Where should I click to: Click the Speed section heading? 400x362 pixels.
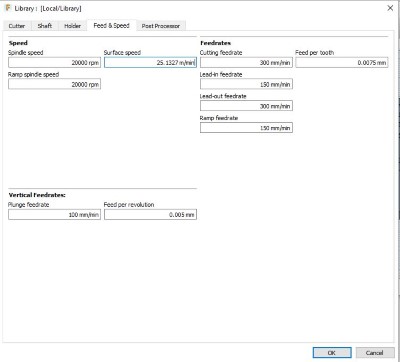point(18,43)
